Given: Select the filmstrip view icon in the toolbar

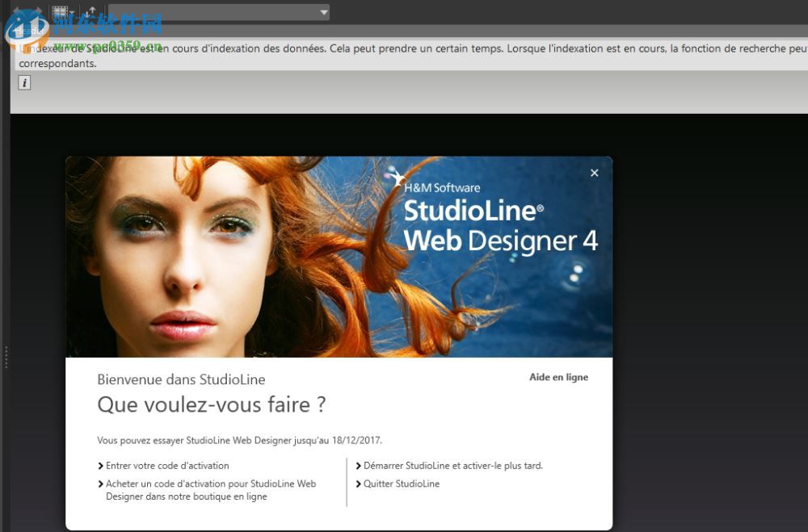Looking at the screenshot, I should 59,10.
